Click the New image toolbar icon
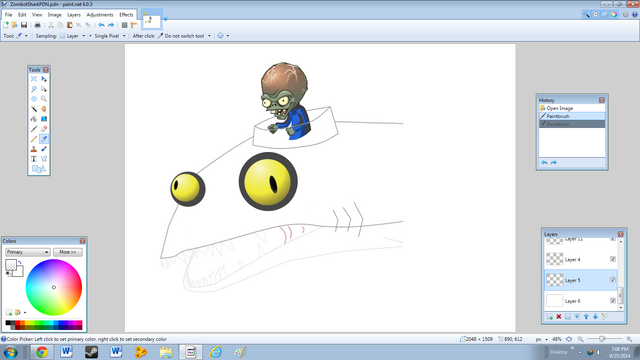The height and width of the screenshot is (360, 640). (6, 25)
